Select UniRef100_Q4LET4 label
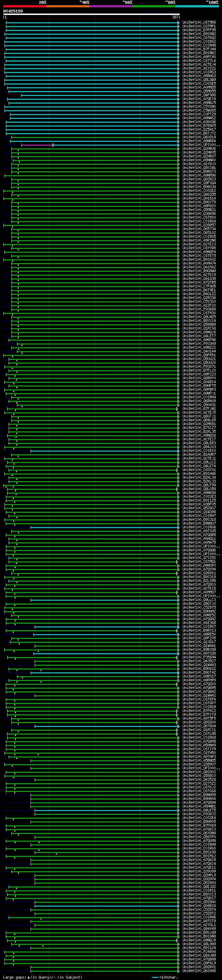222x980 pixels. tap(199, 466)
